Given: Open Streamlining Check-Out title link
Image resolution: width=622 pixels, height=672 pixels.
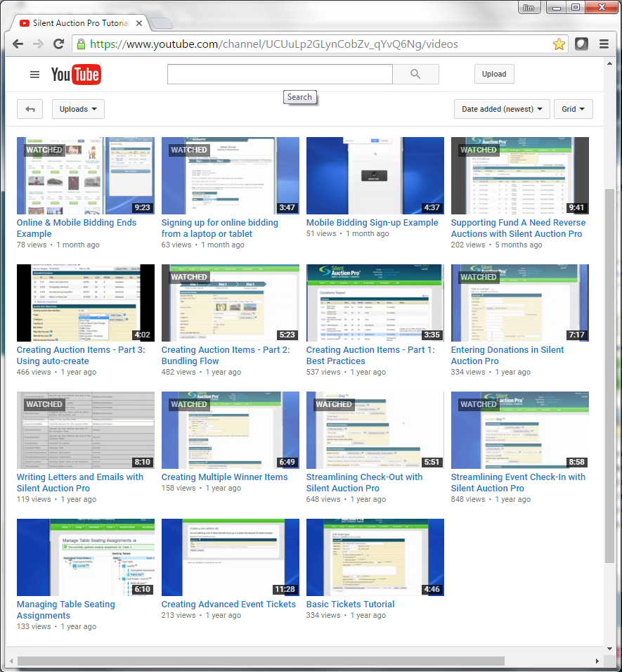Looking at the screenshot, I should click(x=364, y=483).
